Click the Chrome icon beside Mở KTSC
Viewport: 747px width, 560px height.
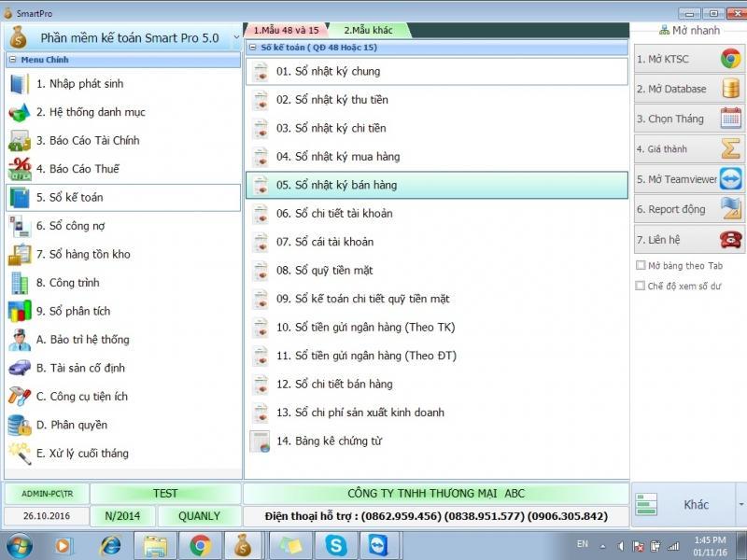tap(730, 59)
